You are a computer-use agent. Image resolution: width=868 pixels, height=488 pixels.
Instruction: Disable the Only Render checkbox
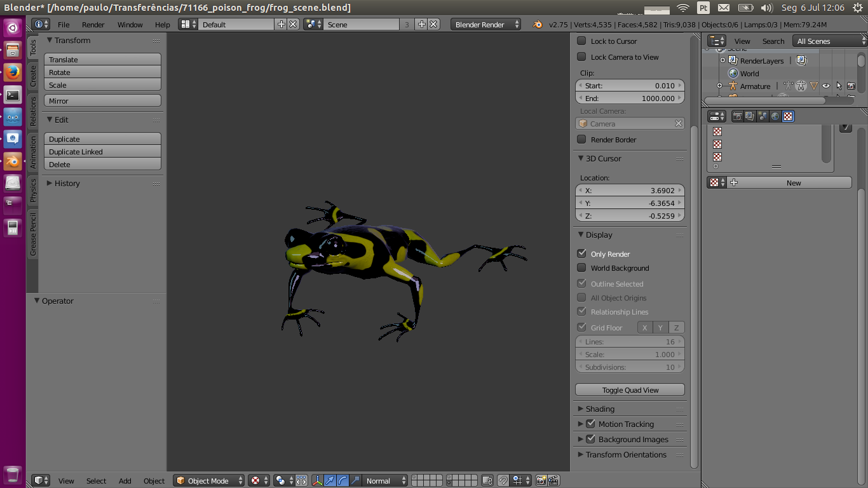click(x=581, y=254)
